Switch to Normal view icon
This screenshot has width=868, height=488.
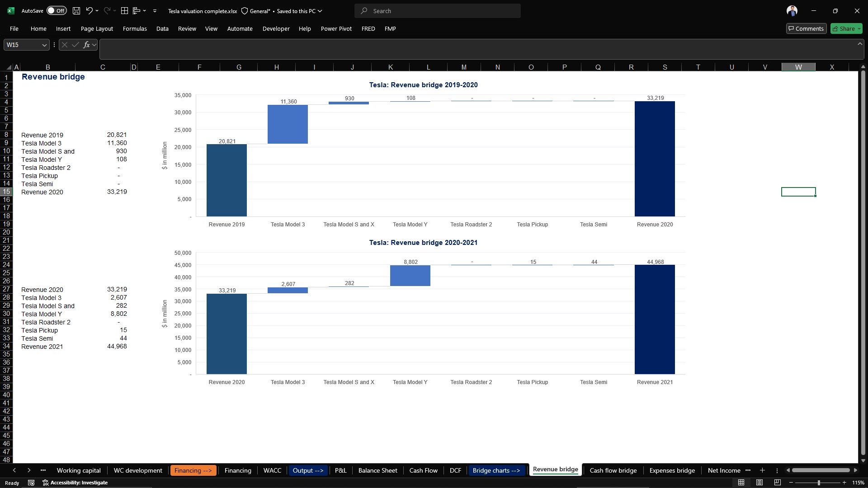point(741,483)
